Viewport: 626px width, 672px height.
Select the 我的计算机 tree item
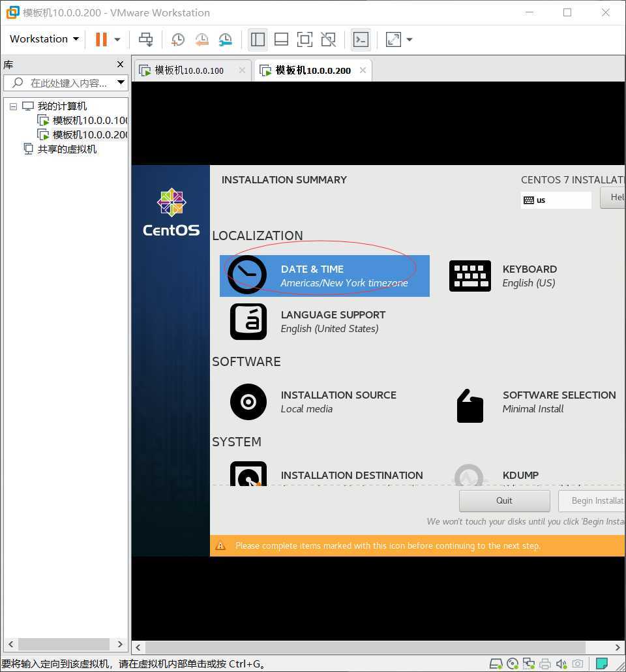[54, 106]
